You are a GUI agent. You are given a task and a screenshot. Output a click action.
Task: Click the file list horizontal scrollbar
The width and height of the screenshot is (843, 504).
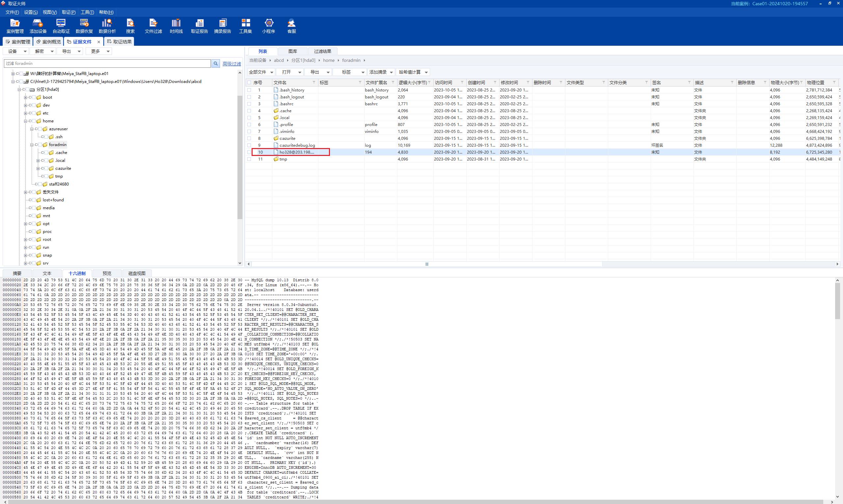coord(426,264)
